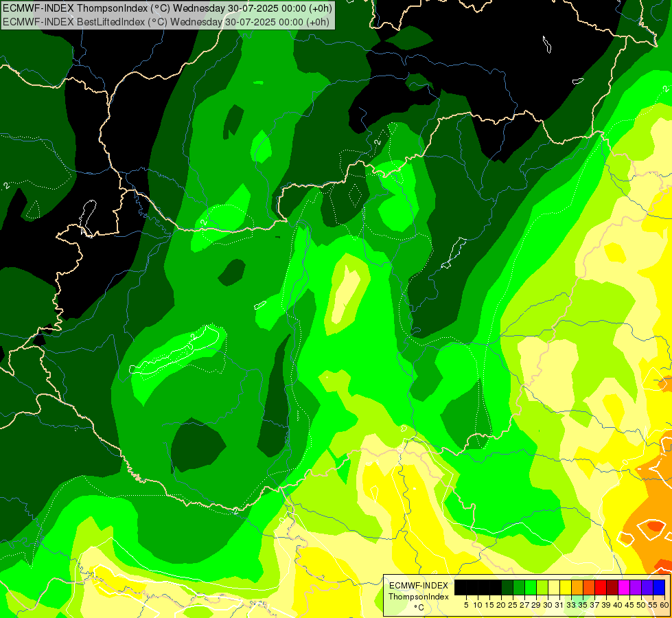Click the BestLiftedIndex title line at top
The height and width of the screenshot is (618, 672).
(166, 22)
